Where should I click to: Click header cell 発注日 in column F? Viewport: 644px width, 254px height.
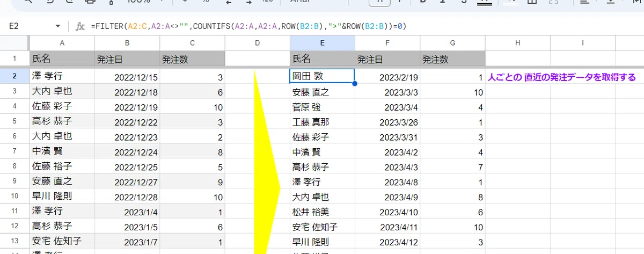(x=387, y=59)
